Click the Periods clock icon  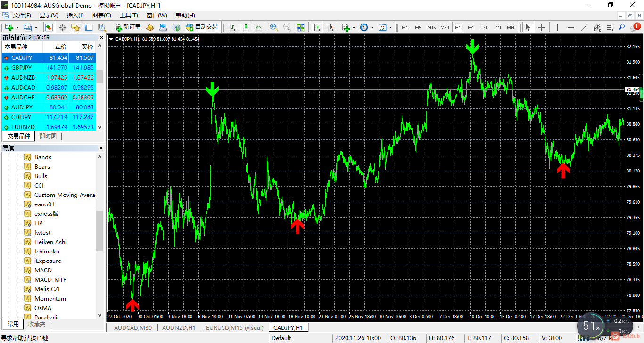tap(363, 27)
